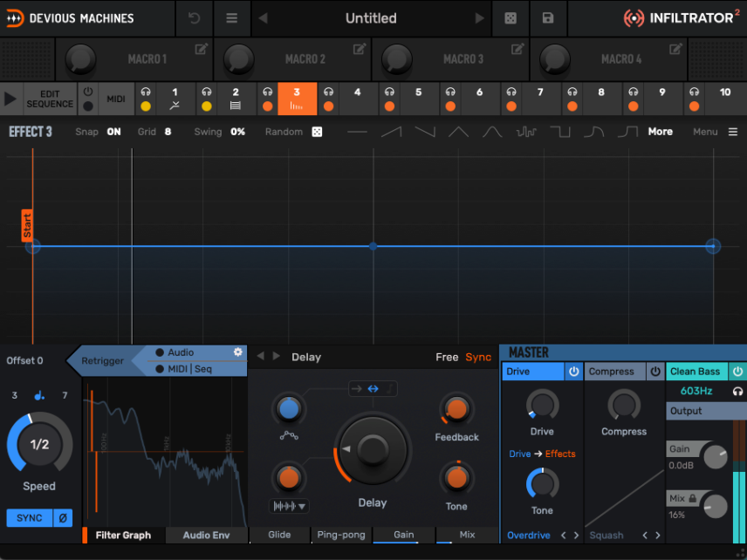Viewport: 747px width, 560px height.
Task: Click the undo arrow icon
Action: point(194,18)
